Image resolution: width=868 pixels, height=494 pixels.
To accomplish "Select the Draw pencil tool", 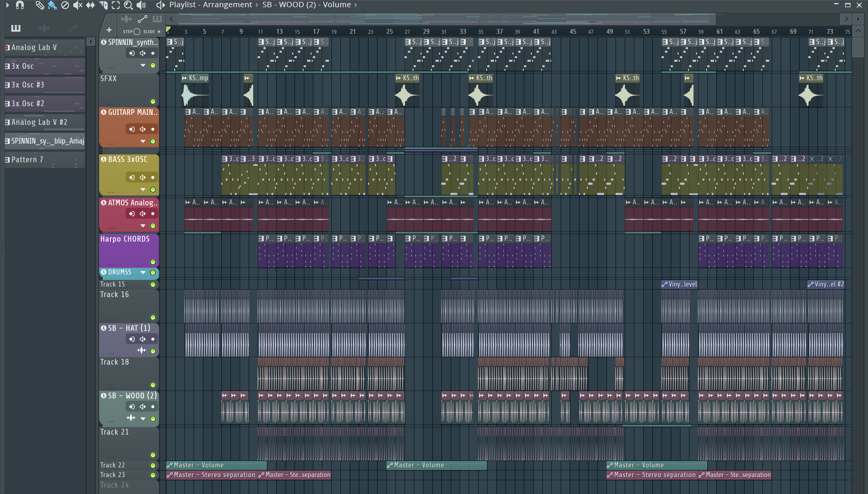I will (40, 5).
